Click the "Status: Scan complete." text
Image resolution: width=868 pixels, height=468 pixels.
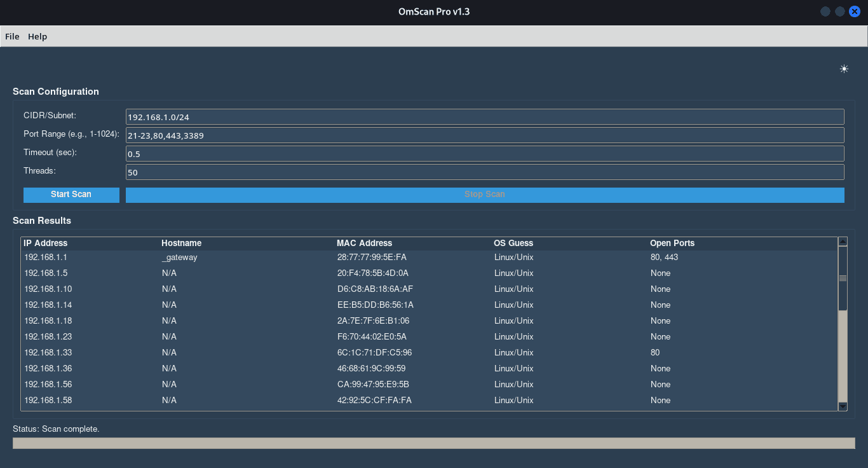pos(56,429)
